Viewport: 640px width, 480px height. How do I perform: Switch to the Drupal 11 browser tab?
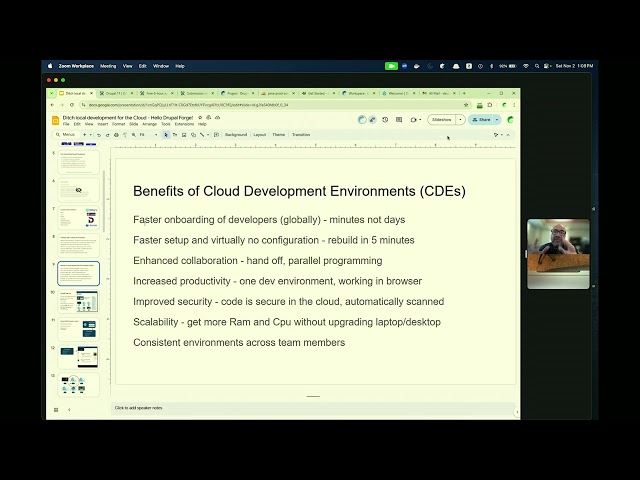click(x=116, y=93)
